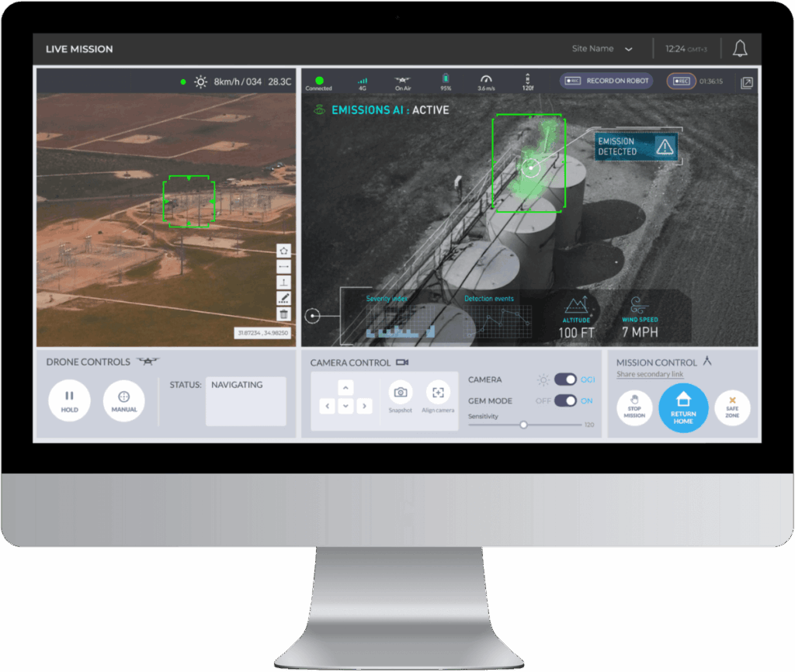Pop out the video feed window
795x672 pixels.
[746, 82]
